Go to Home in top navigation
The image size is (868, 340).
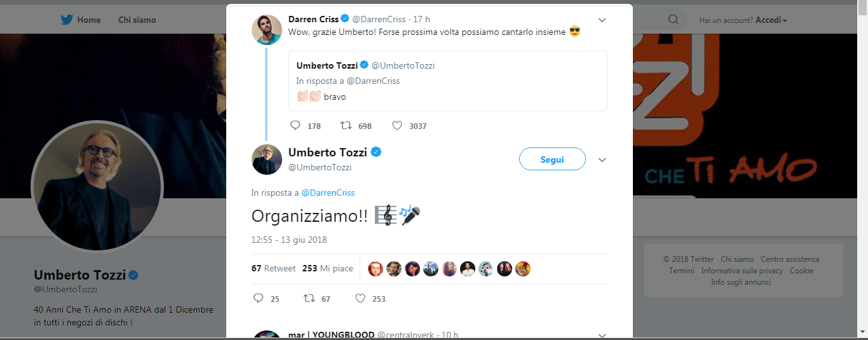(88, 20)
